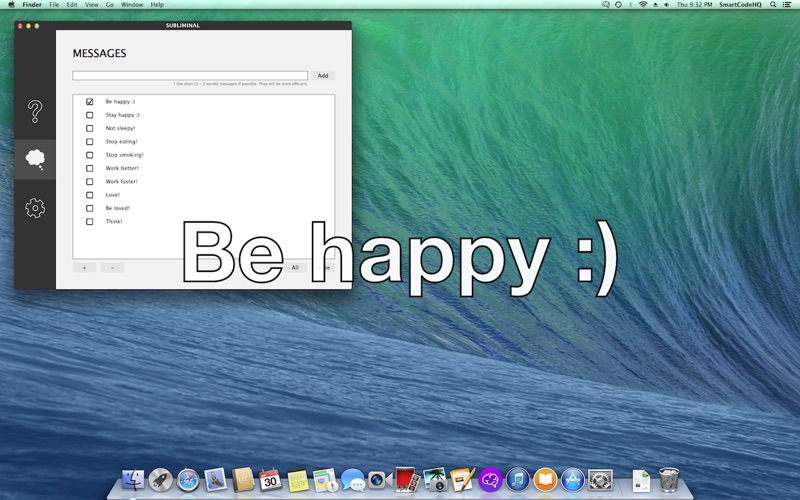Click the volume speaker menu bar icon

[x=667, y=5]
